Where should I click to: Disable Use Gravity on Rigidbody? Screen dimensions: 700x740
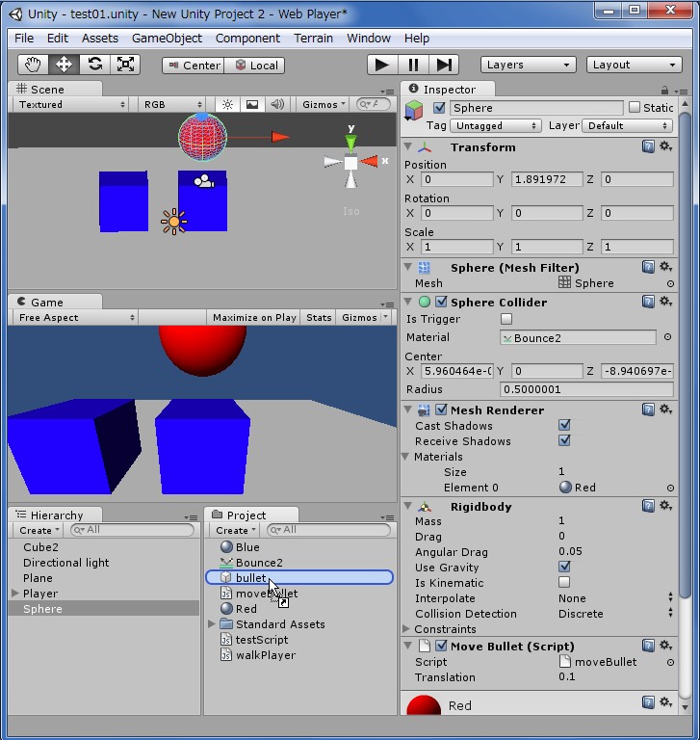click(x=564, y=568)
